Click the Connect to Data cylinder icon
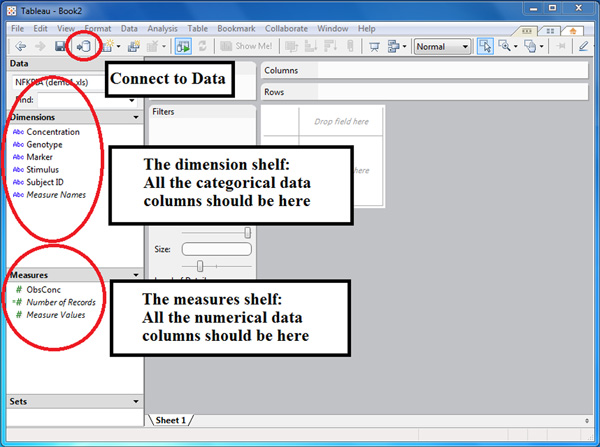 coord(83,46)
